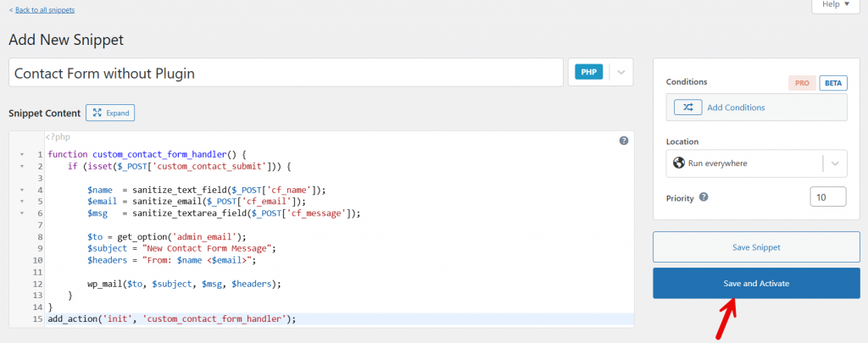The height and width of the screenshot is (343, 868).
Task: Click the Add Conditions shuffle icon
Action: pos(687,108)
